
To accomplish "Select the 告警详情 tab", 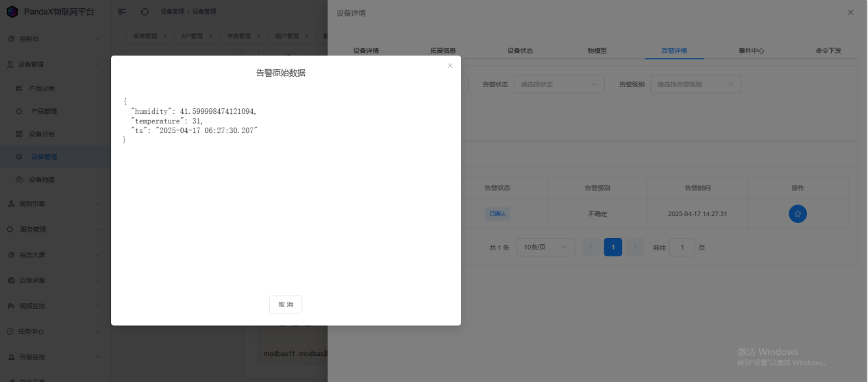I will pyautogui.click(x=674, y=51).
